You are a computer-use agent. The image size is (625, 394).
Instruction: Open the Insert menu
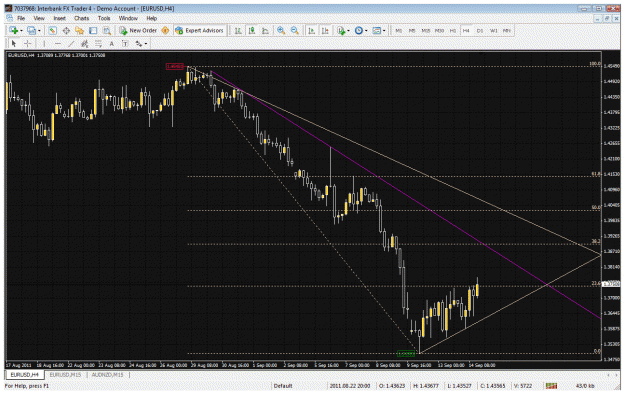tap(59, 18)
